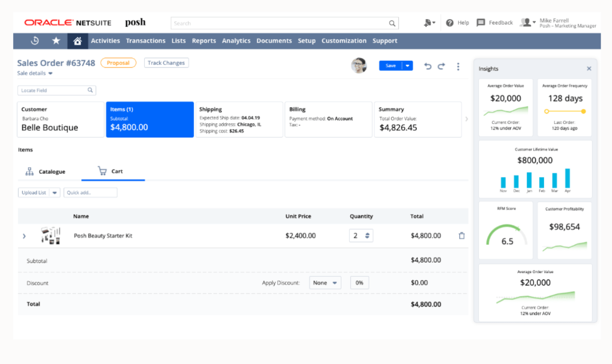Adjust the quantity stepper arrows

tap(367, 235)
